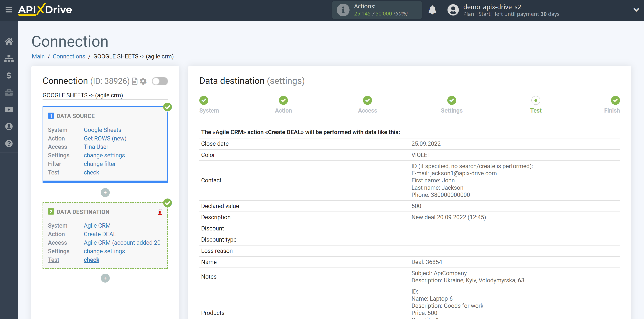Go to the Finish step
Screen dimensions: 644x319
tap(615, 101)
